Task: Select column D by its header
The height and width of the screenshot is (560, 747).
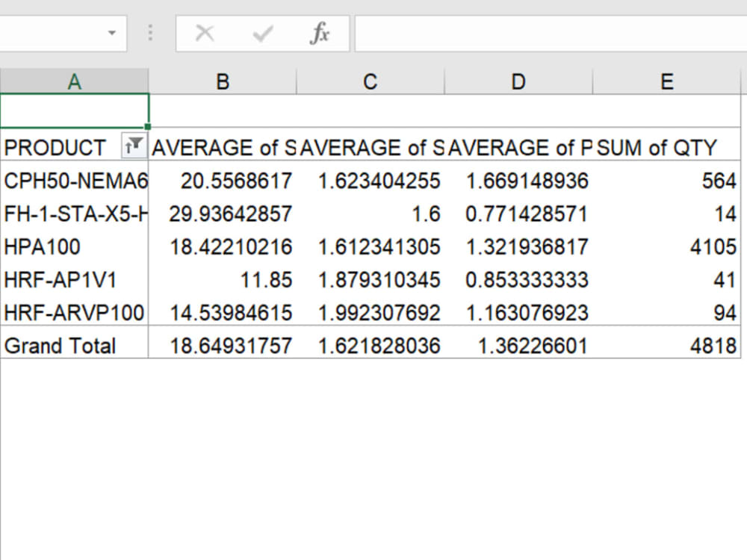Action: click(x=518, y=81)
